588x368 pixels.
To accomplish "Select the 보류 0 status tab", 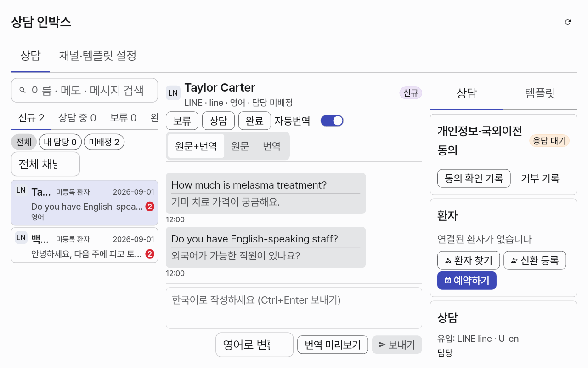I will [x=123, y=118].
